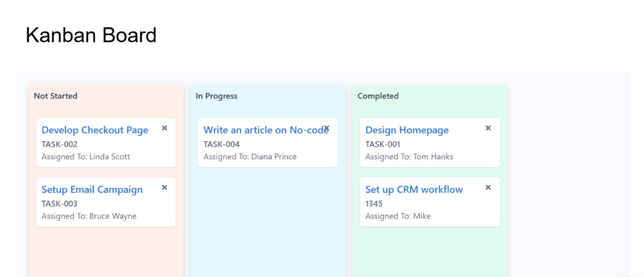644x277 pixels.
Task: Open the Design Homepage task link
Action: (x=407, y=130)
